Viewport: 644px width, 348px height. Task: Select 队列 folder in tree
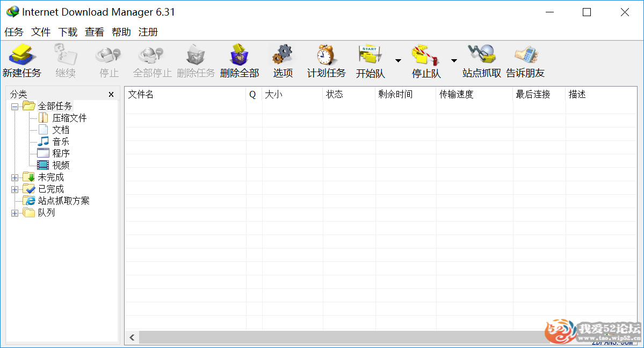(46, 212)
